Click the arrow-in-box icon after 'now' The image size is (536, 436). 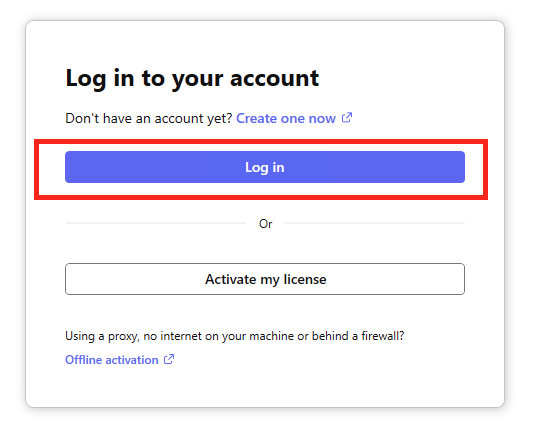347,118
